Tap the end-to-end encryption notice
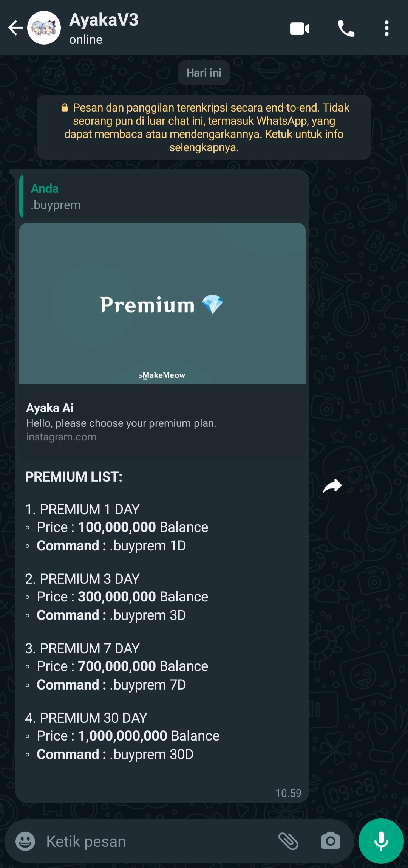408x868 pixels. coord(204,127)
